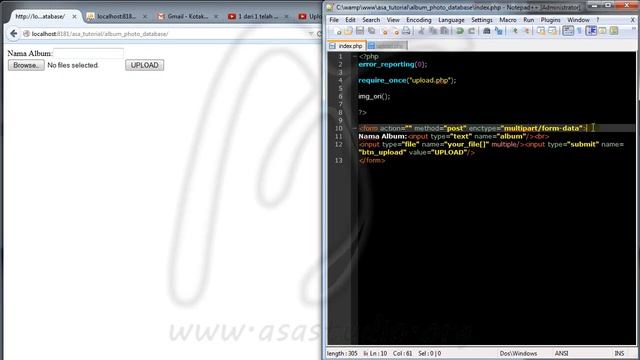Click the synchronize horizontal scrolling icon

coord(552,31)
